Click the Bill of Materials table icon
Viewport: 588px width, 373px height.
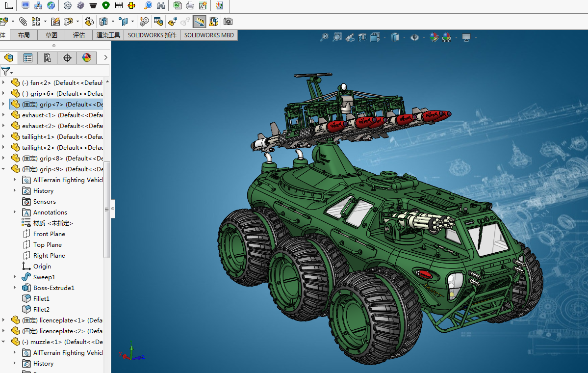(158, 22)
